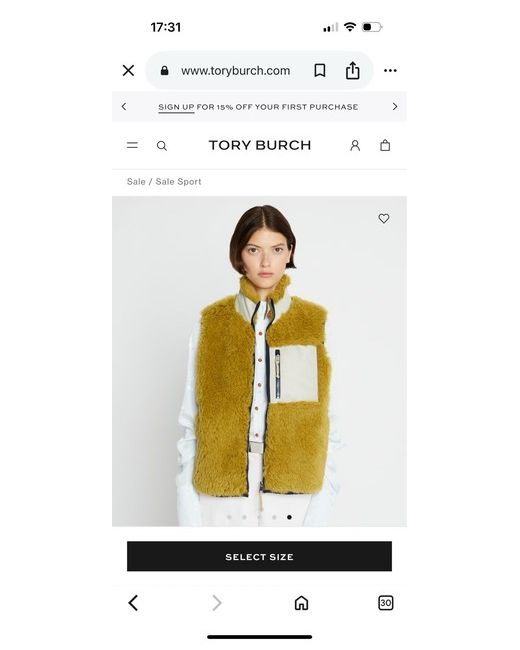Go to the Tory Burch logo homepage
This screenshot has width=520, height=650.
(260, 145)
